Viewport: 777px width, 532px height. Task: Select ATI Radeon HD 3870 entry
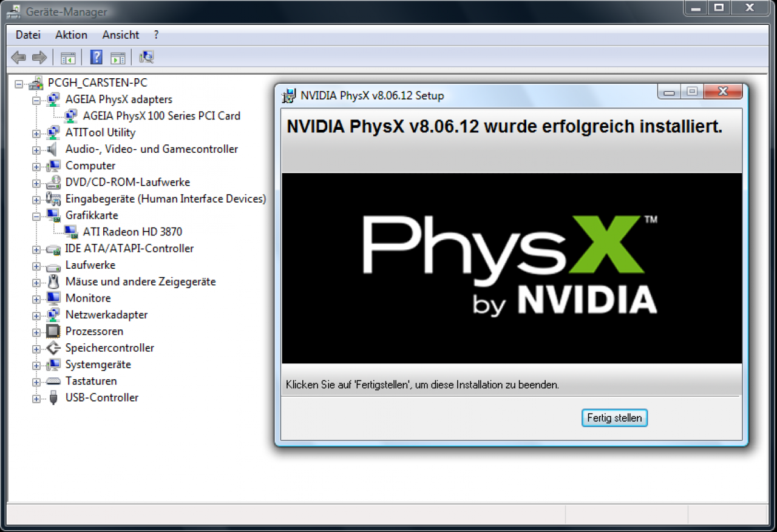point(132,232)
